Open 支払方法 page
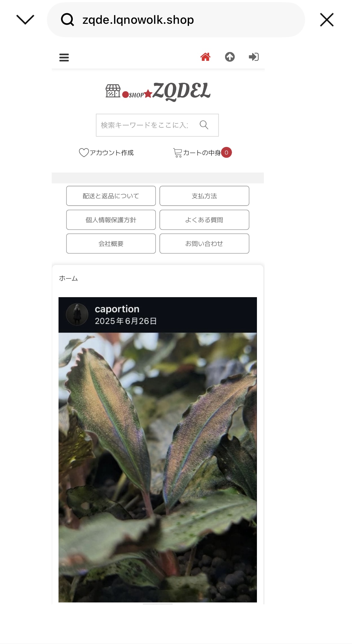The width and height of the screenshot is (352, 644). pyautogui.click(x=204, y=196)
